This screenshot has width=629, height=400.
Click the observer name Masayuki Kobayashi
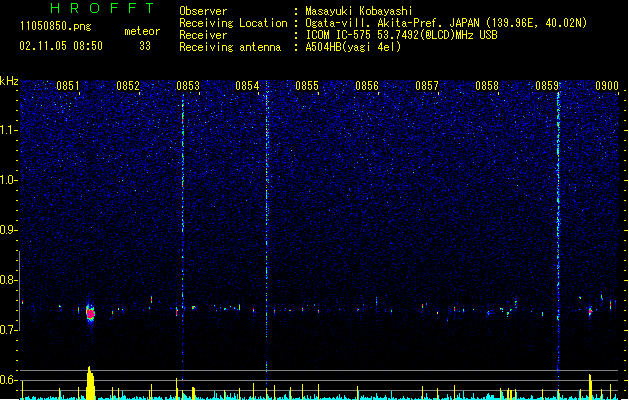(359, 11)
